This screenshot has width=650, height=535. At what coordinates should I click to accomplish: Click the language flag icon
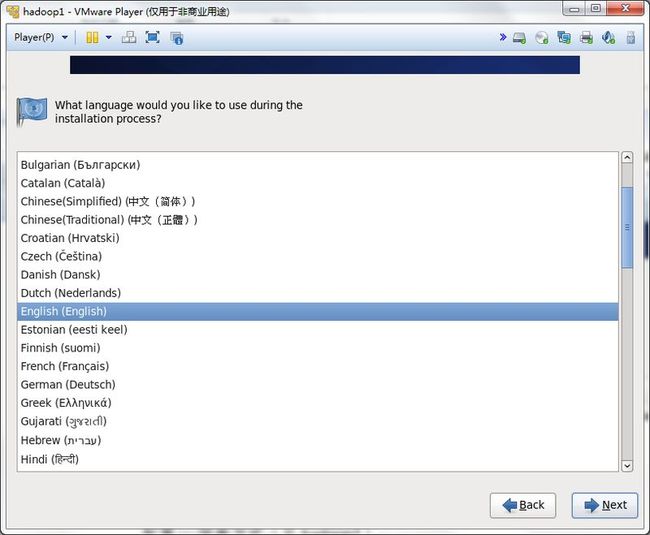pos(32,111)
